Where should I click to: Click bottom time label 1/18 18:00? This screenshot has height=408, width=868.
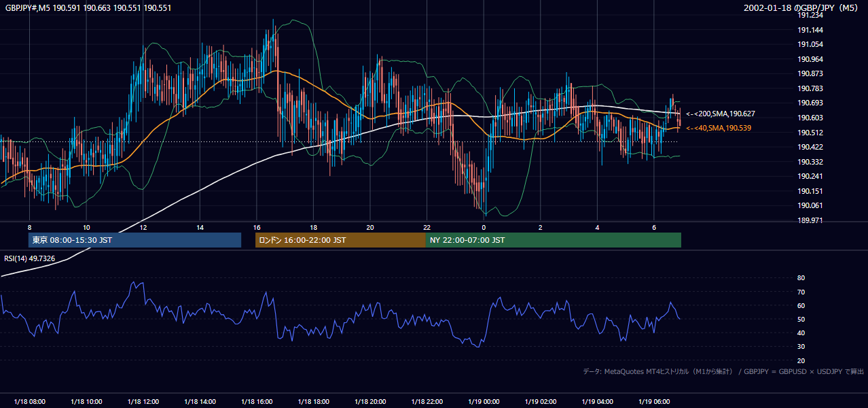pos(313,402)
